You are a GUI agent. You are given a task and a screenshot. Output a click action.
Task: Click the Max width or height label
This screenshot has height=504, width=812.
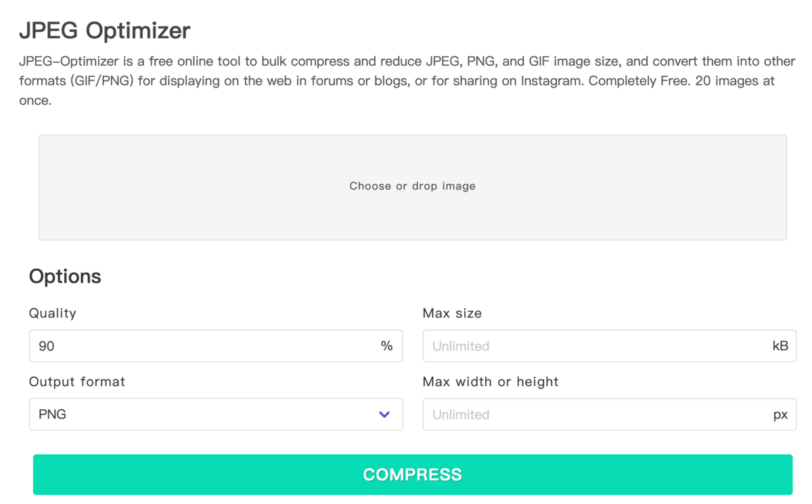tap(491, 381)
